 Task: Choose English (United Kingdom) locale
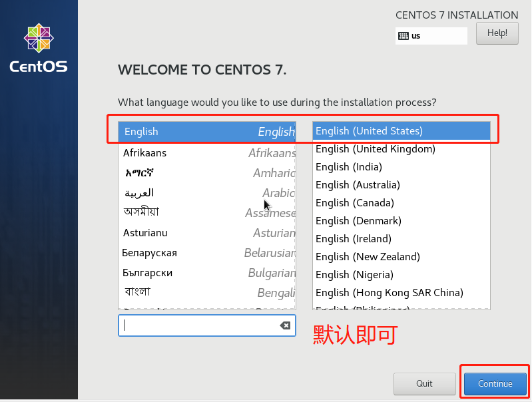pos(401,149)
